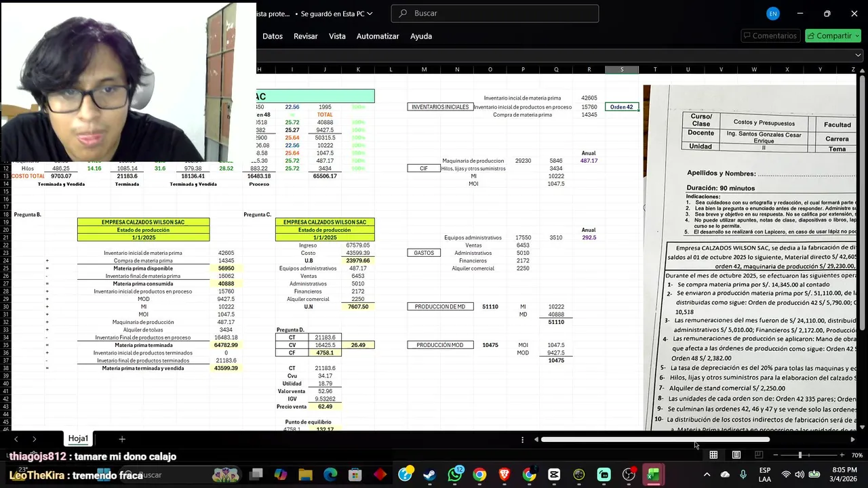The width and height of the screenshot is (868, 488).
Task: Click the horizontal scroll right arrow
Action: click(x=852, y=439)
